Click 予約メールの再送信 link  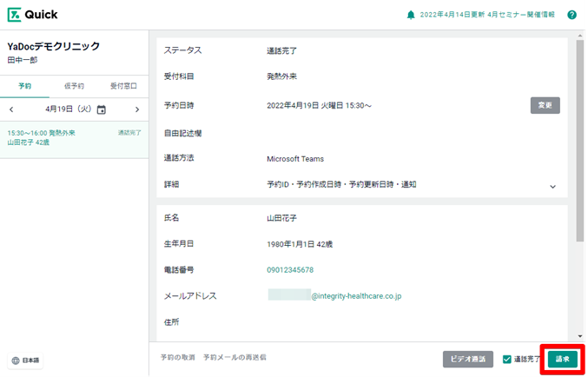235,357
